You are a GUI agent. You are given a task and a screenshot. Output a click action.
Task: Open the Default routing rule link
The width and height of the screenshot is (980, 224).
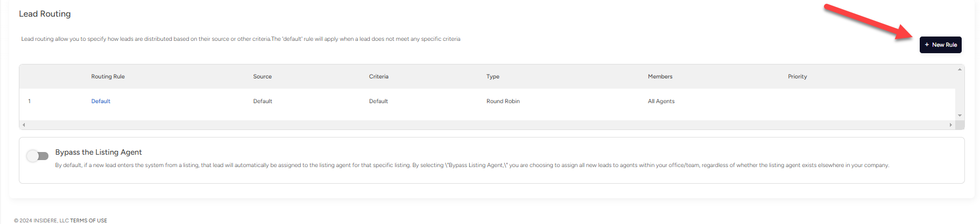pos(101,101)
